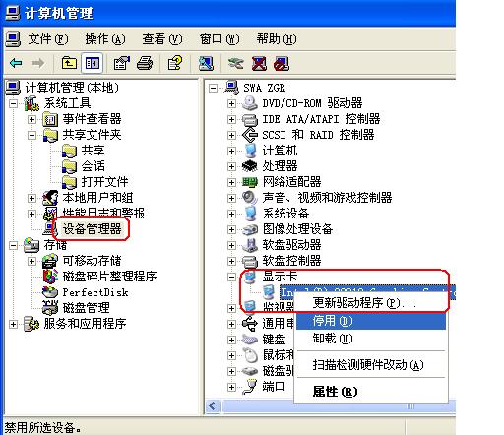Collapse the 显示卡 tree node
Viewport: 504px width, 435px height.
231,277
